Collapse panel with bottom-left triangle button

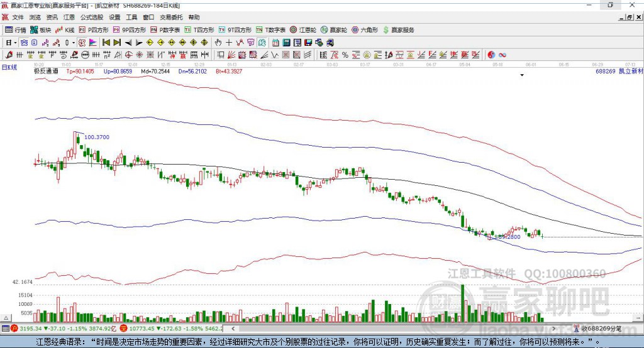[x=6, y=318]
